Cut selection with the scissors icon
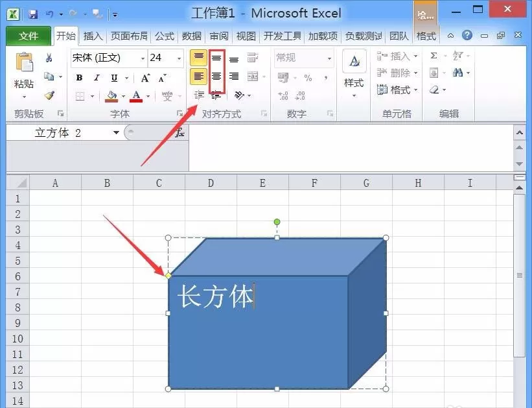 [49, 58]
